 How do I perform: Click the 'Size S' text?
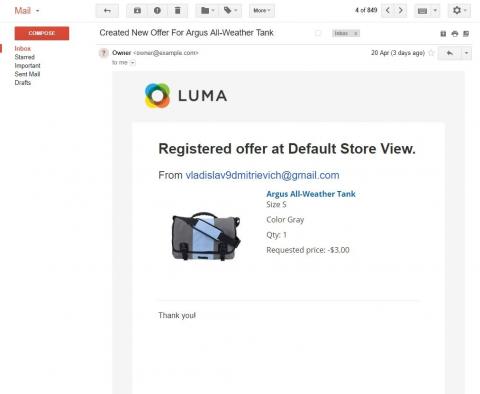[x=276, y=205]
